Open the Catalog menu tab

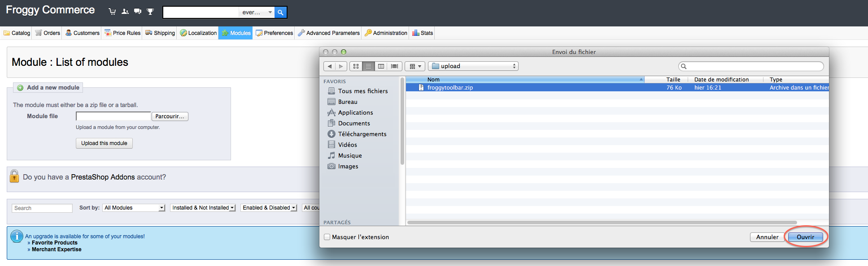coord(17,33)
